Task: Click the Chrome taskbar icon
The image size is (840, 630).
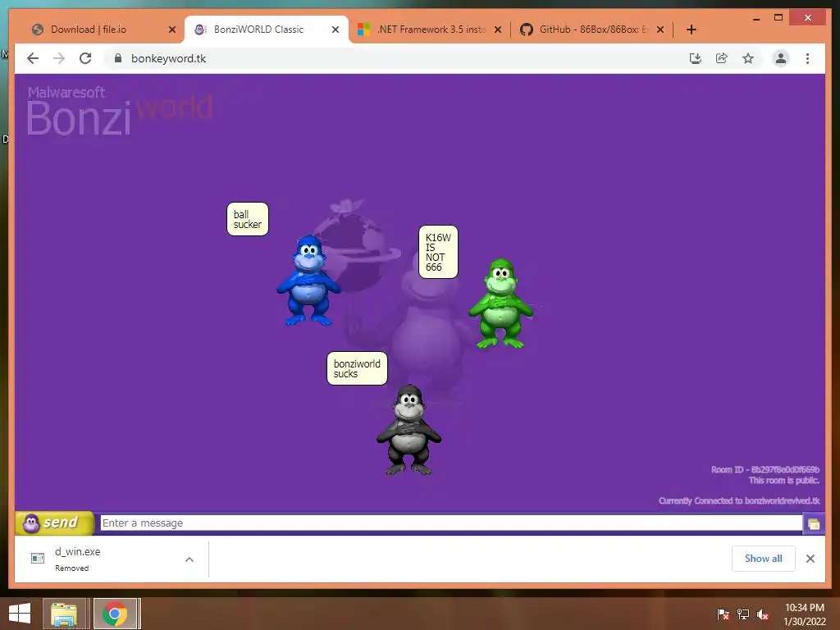Action: point(115,614)
